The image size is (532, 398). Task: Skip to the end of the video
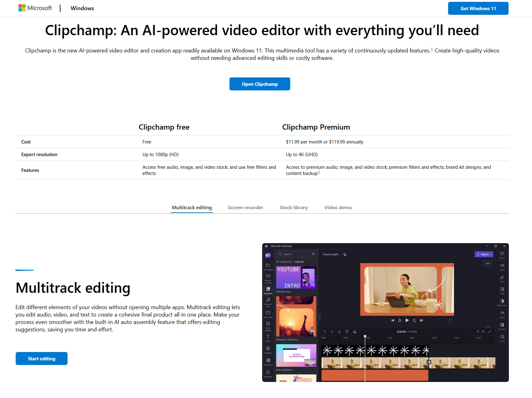[x=422, y=320]
